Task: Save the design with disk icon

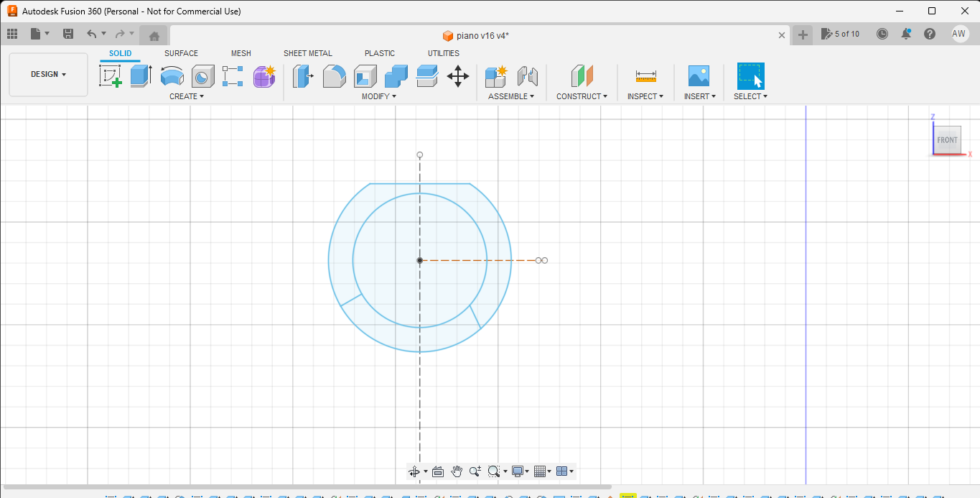Action: pos(68,34)
